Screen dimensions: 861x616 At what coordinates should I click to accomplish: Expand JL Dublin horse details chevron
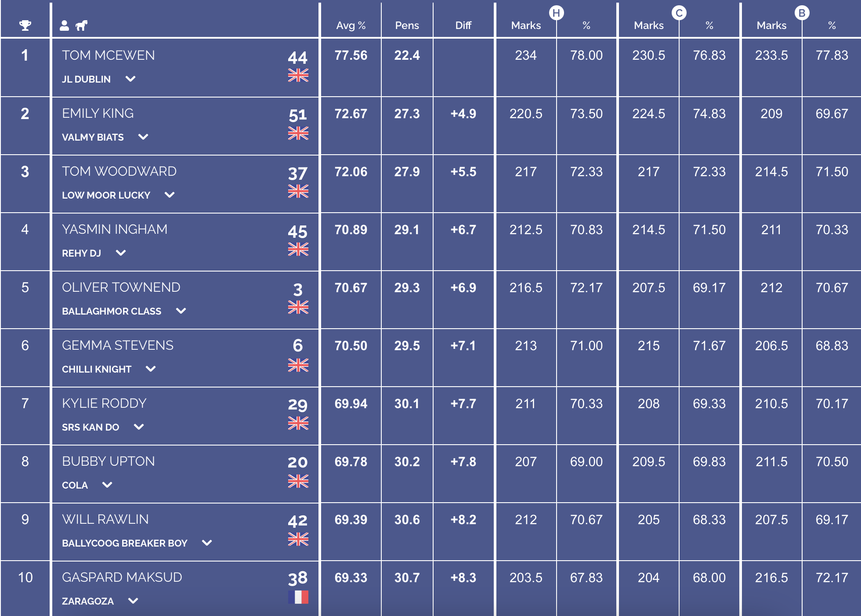point(130,79)
